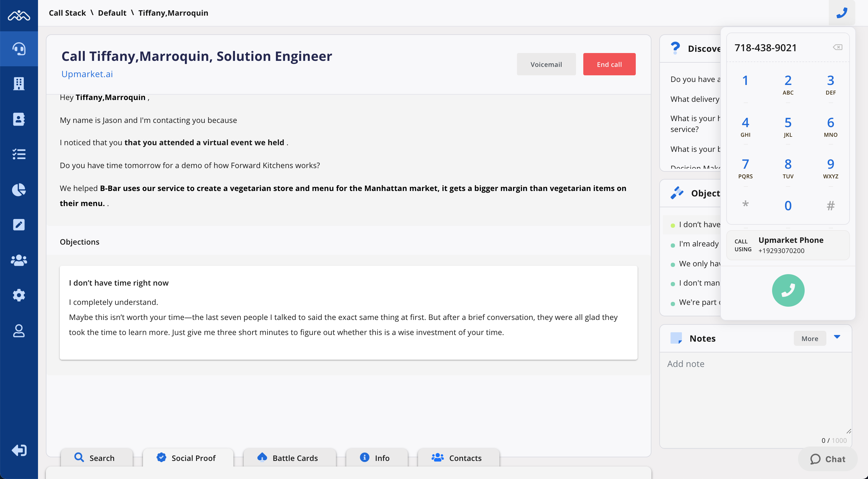Open the pie chart analytics icon
This screenshot has width=868, height=479.
click(19, 189)
